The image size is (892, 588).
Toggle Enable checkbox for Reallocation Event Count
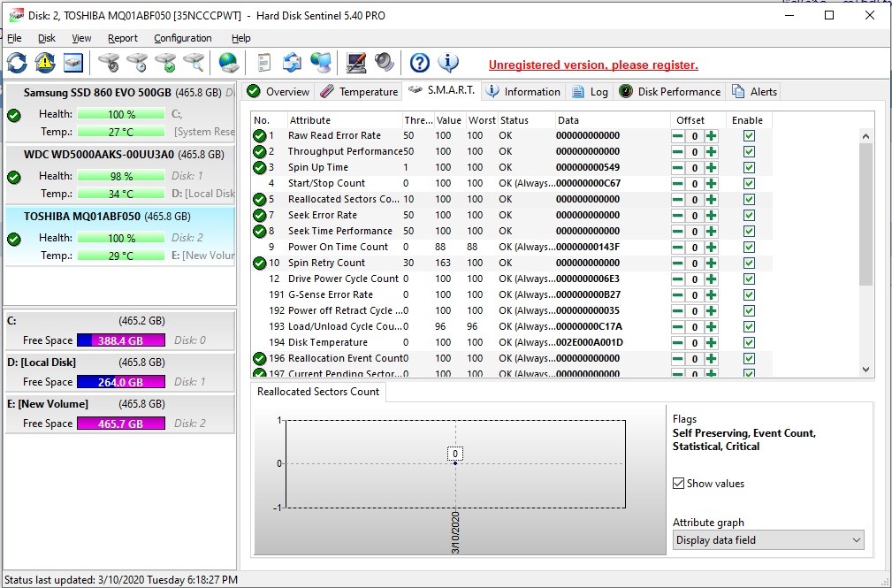749,359
